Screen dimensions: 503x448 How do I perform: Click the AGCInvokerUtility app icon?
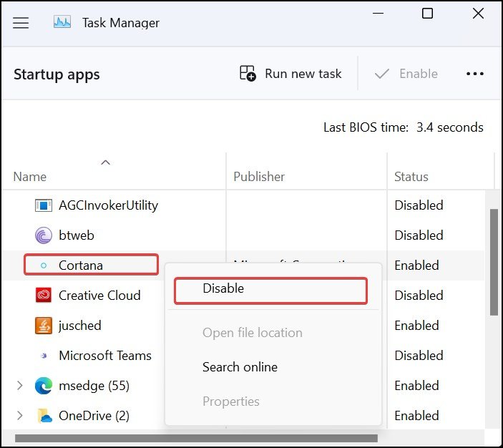44,205
